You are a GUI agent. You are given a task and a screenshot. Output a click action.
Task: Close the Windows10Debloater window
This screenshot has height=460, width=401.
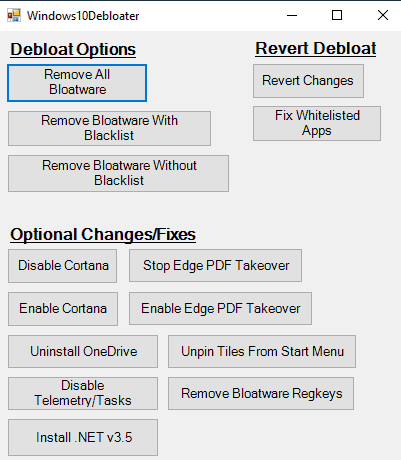coord(383,15)
